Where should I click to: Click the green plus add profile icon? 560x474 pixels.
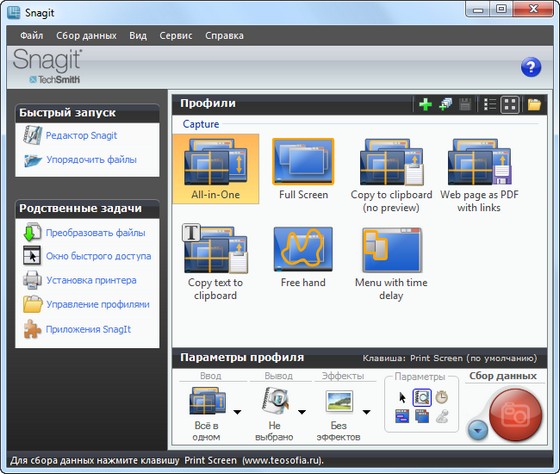pos(425,105)
